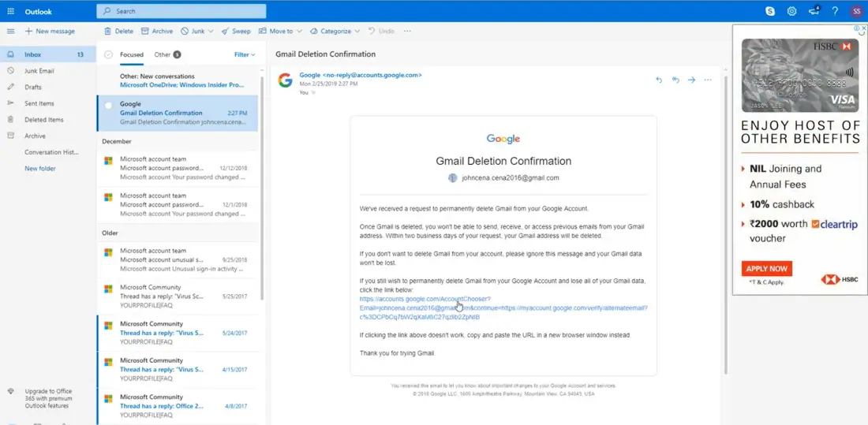Screen dimensions: 868x425
Task: Tick the Google message selection circle
Action: pos(109,105)
